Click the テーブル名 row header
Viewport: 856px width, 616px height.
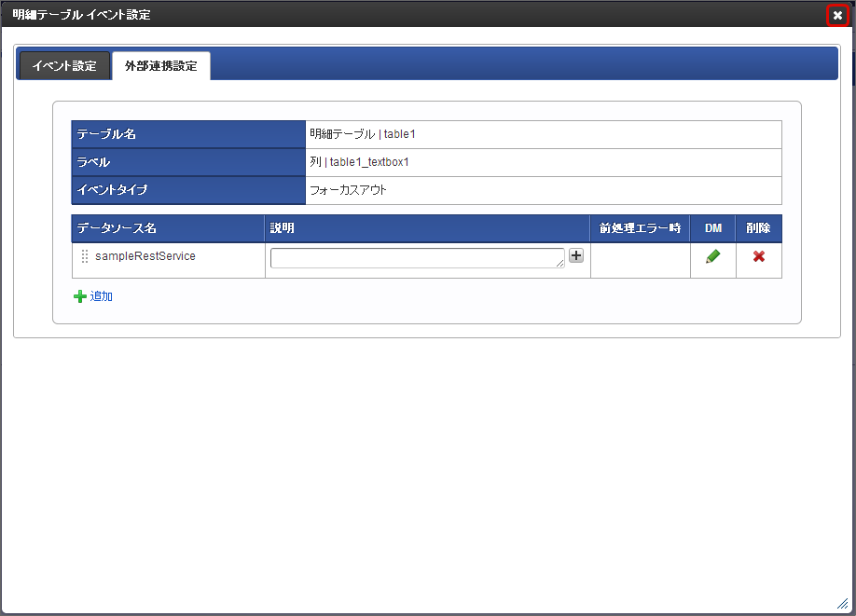[188, 134]
